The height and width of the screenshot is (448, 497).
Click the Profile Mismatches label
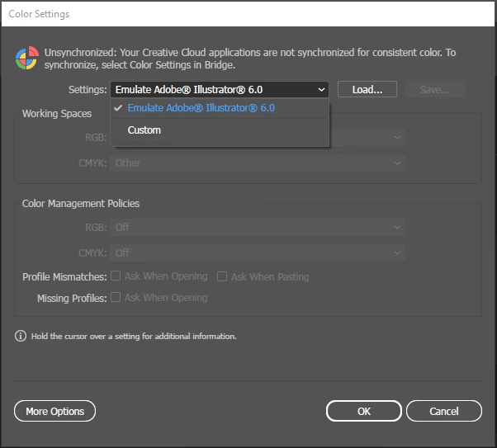[64, 277]
